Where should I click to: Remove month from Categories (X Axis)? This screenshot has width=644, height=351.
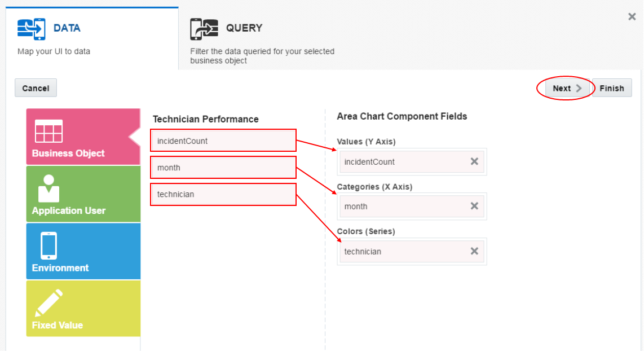pyautogui.click(x=474, y=207)
